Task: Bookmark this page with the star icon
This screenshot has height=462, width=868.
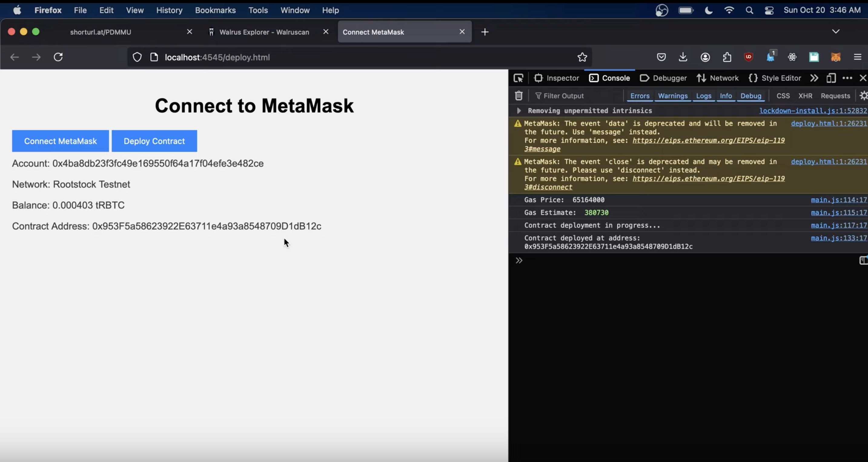Action: pyautogui.click(x=582, y=57)
